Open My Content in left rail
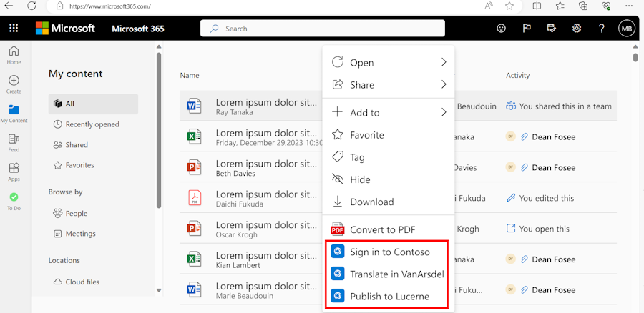Image resolution: width=644 pixels, height=313 pixels. click(x=14, y=114)
